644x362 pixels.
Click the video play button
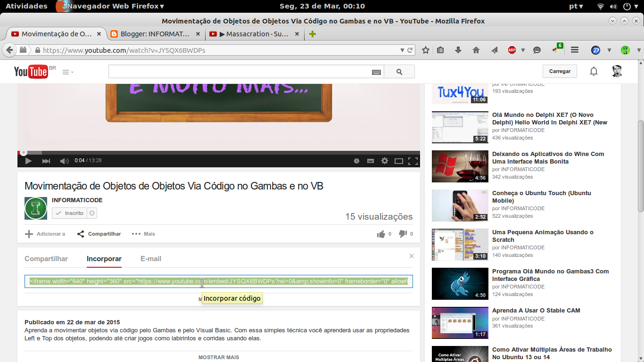(x=28, y=161)
